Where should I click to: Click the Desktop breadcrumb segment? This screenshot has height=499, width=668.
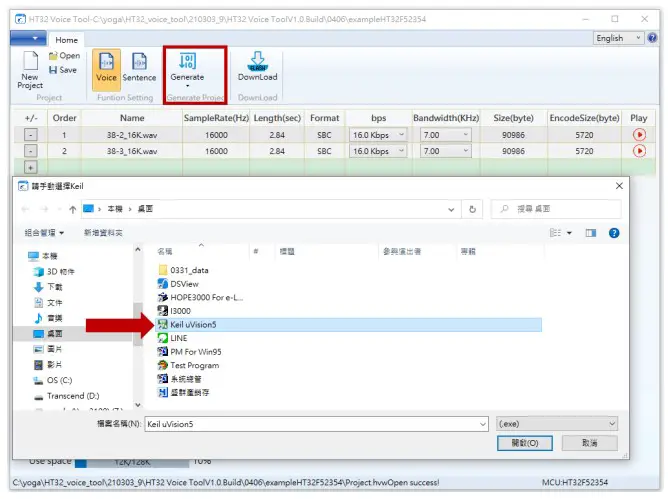(145, 209)
